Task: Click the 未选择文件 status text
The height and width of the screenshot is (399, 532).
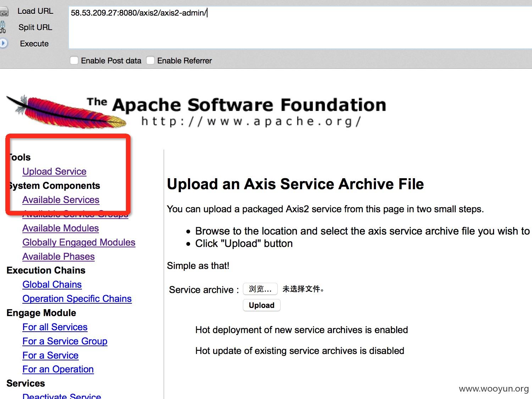Action: [303, 289]
